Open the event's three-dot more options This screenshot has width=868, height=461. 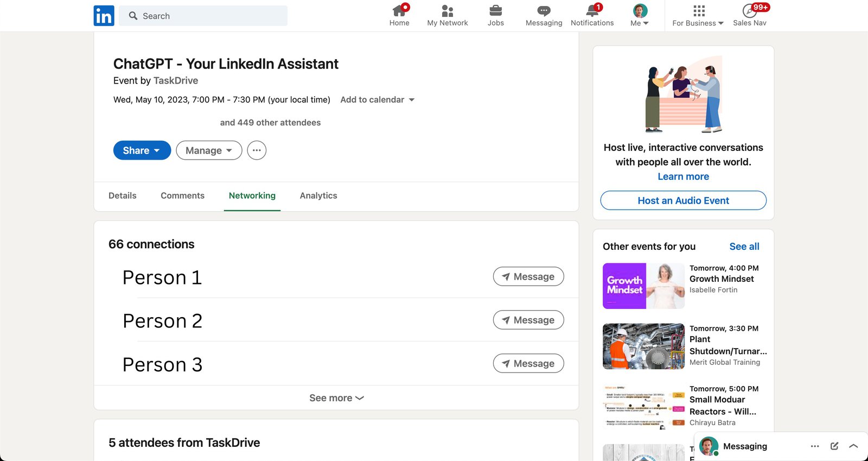[257, 150]
